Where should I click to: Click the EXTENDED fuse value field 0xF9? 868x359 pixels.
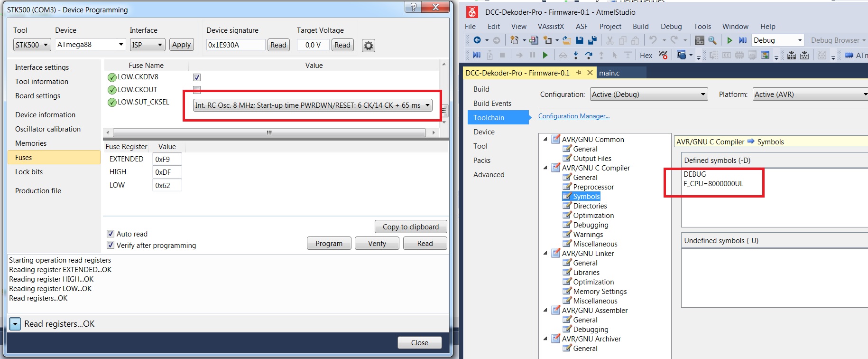pos(167,159)
